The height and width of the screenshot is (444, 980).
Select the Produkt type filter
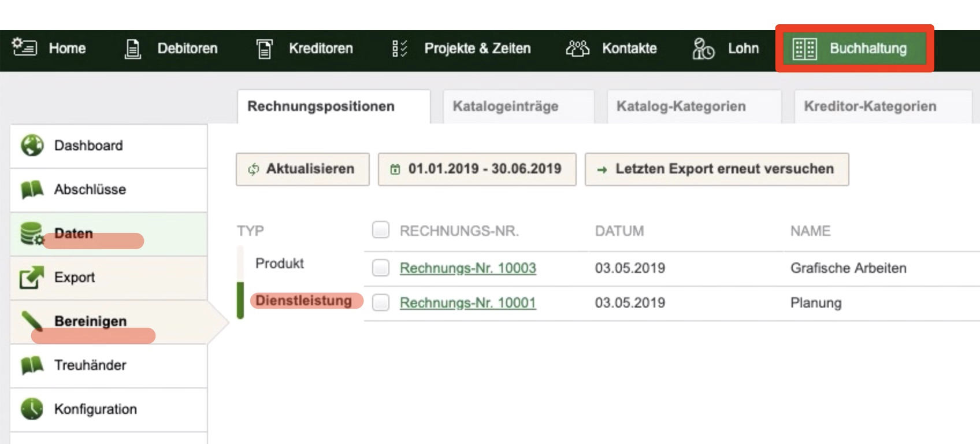(x=280, y=264)
